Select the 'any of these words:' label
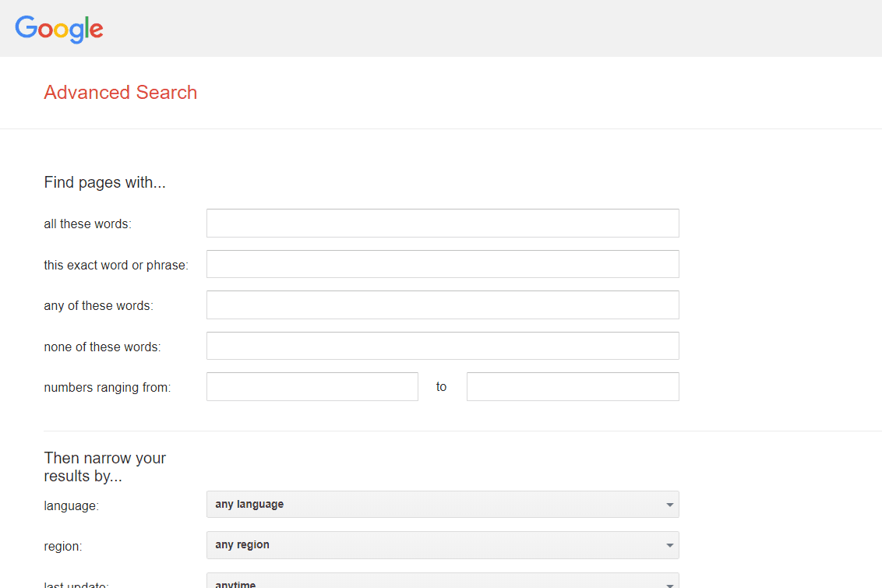This screenshot has height=588, width=882. point(98,306)
